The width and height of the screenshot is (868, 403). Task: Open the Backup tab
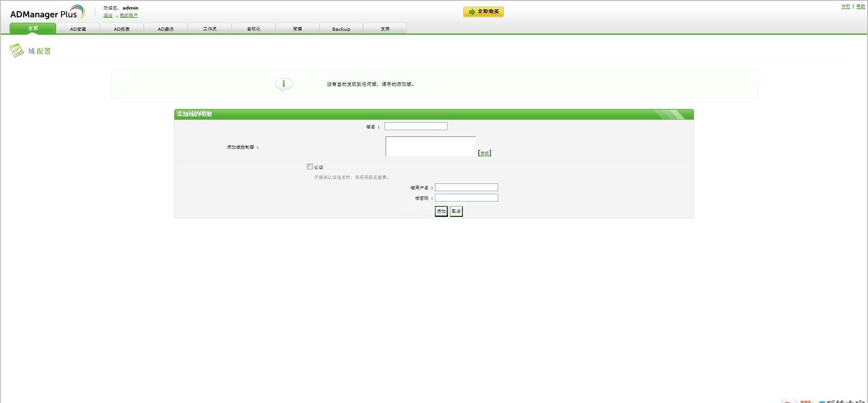tap(341, 29)
